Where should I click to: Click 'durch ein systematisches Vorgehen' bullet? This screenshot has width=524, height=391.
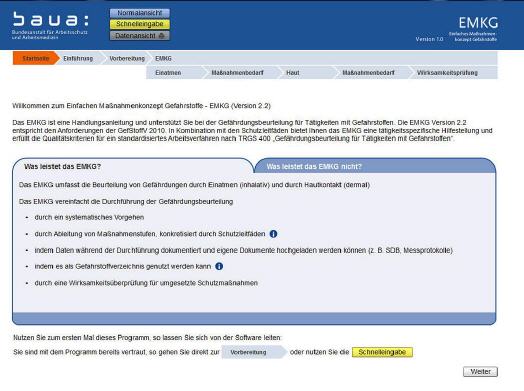[89, 218]
